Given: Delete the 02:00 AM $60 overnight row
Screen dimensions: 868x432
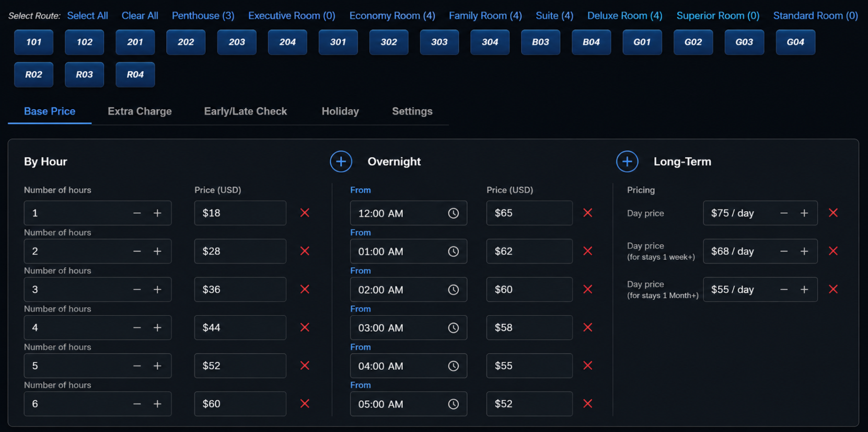Looking at the screenshot, I should tap(588, 289).
